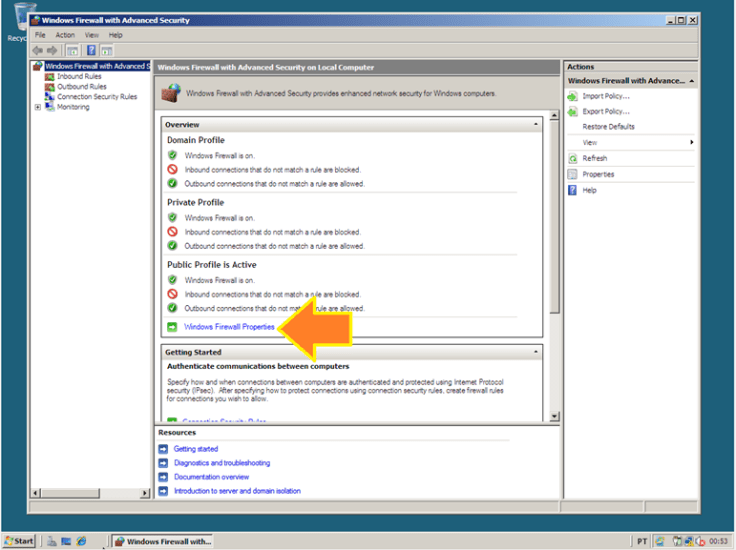Click the Help toolbar icon with question mark
736x550 pixels.
[x=91, y=50]
